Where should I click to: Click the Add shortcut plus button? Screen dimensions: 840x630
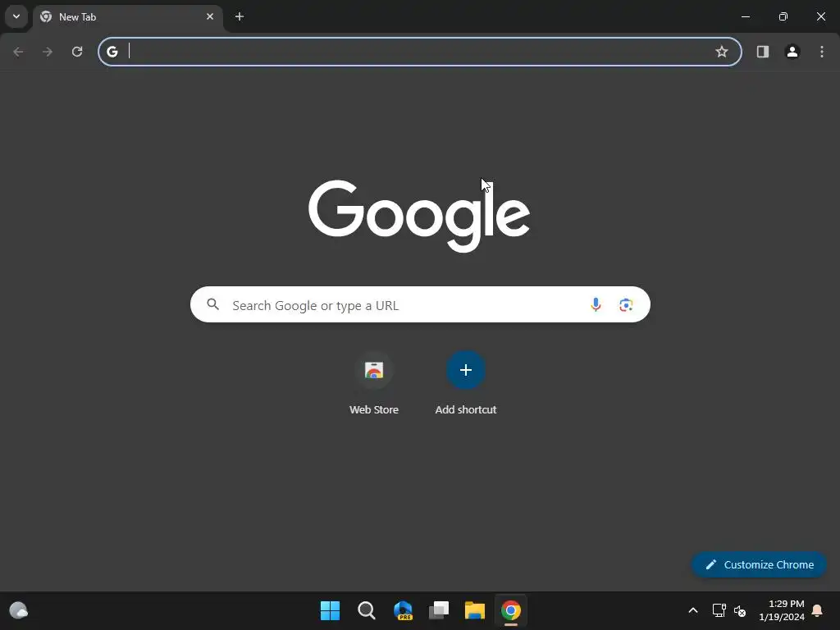pyautogui.click(x=466, y=370)
